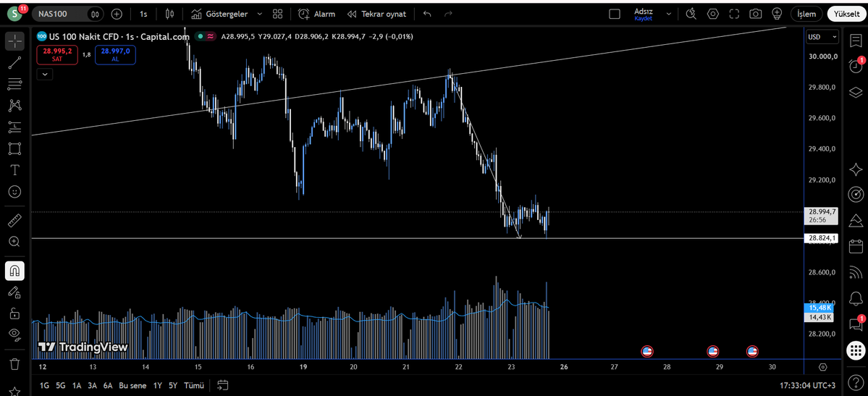Take a chart snapshot with camera

pos(756,14)
